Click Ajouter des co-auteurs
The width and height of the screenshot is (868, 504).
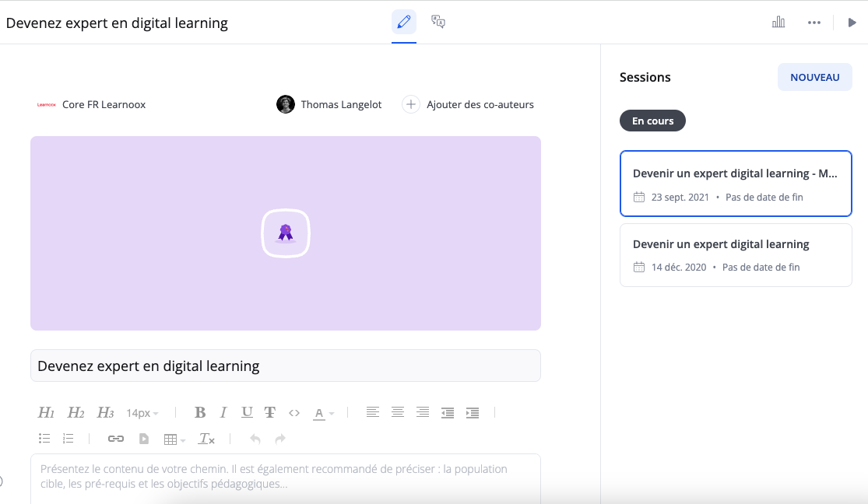[x=469, y=104]
